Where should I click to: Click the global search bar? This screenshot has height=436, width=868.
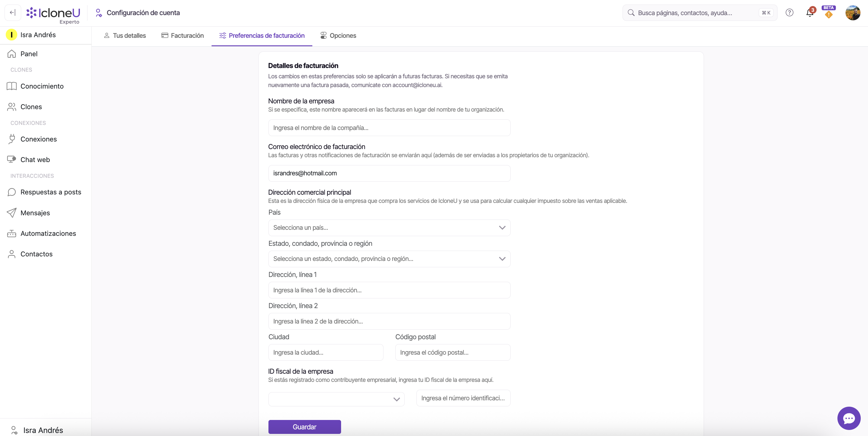click(x=699, y=13)
